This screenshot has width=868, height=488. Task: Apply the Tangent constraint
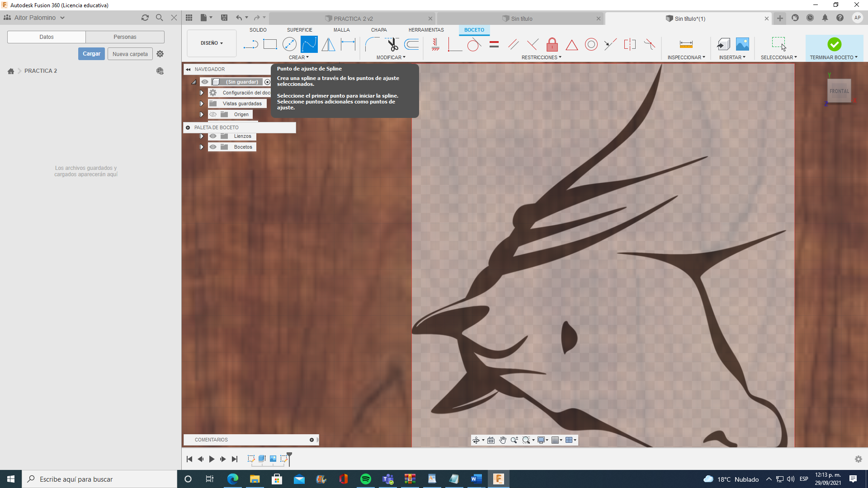[474, 44]
